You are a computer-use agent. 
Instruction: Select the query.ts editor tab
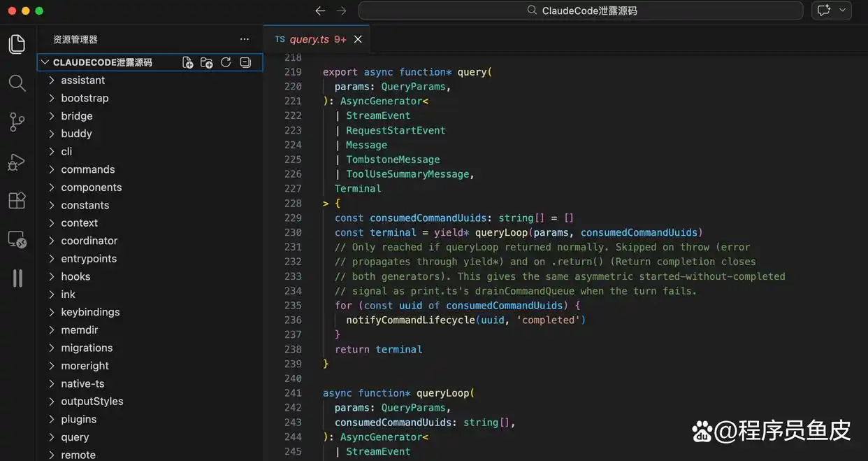(317, 39)
